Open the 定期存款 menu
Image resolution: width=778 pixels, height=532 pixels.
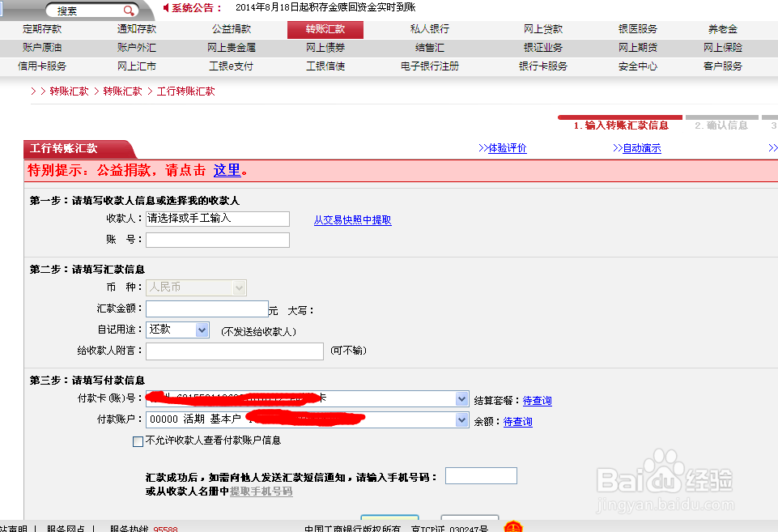tap(42, 29)
